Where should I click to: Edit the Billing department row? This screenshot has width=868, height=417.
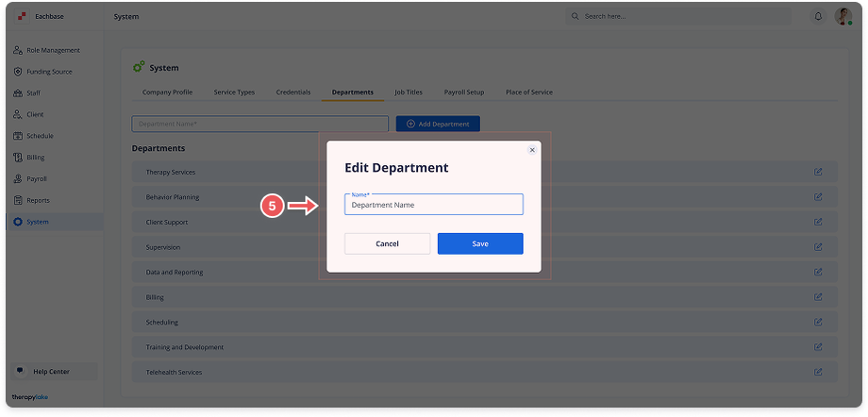818,297
